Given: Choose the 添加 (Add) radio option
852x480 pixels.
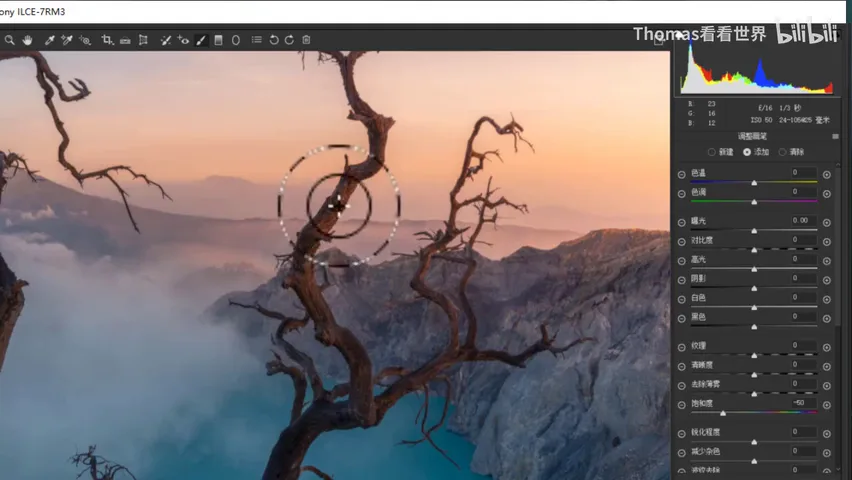Looking at the screenshot, I should (x=747, y=152).
